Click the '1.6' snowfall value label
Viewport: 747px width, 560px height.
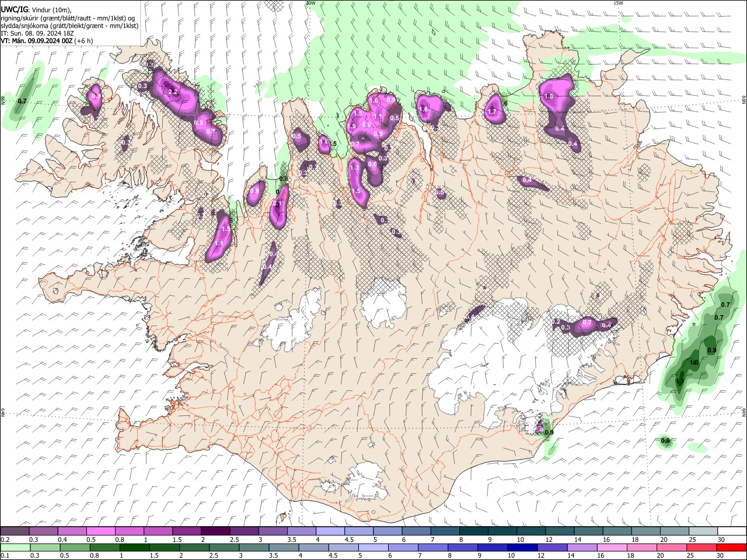point(373,101)
